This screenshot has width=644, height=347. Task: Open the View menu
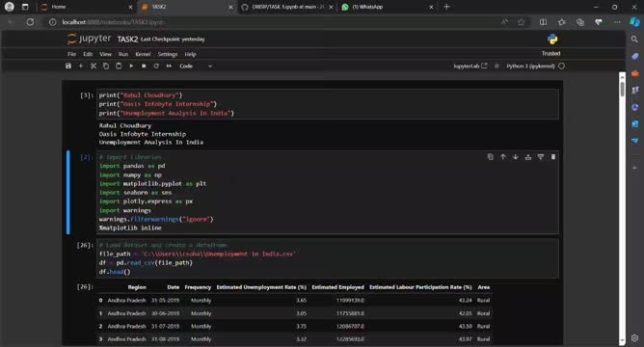click(x=105, y=54)
